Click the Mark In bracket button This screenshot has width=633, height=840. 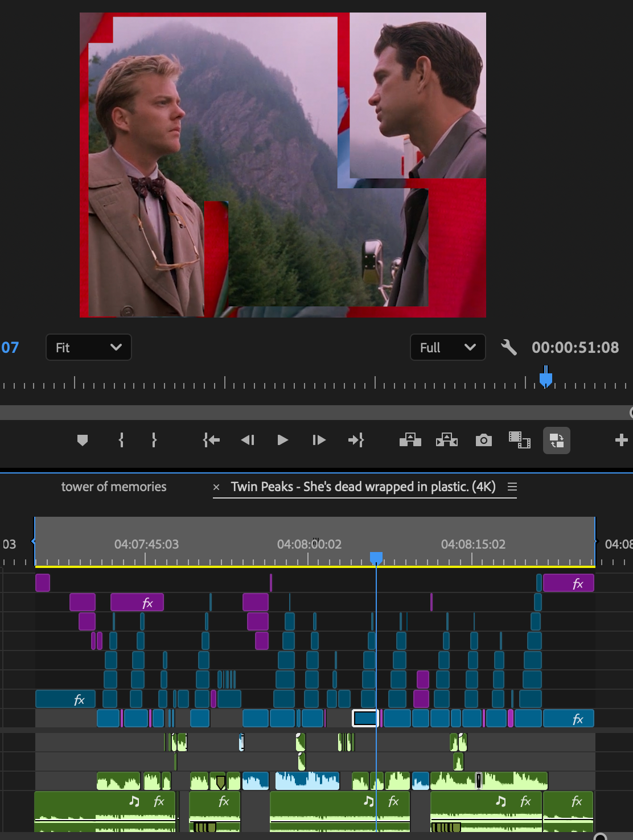coord(121,440)
